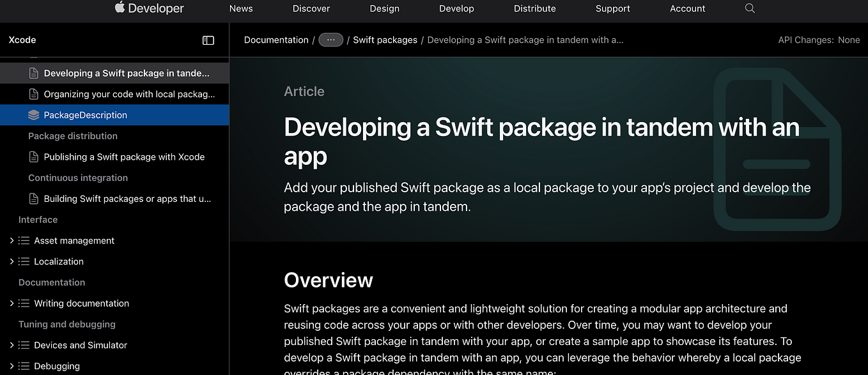Viewport: 868px width, 375px height.
Task: Click the Package distribution section heading
Action: (x=73, y=136)
